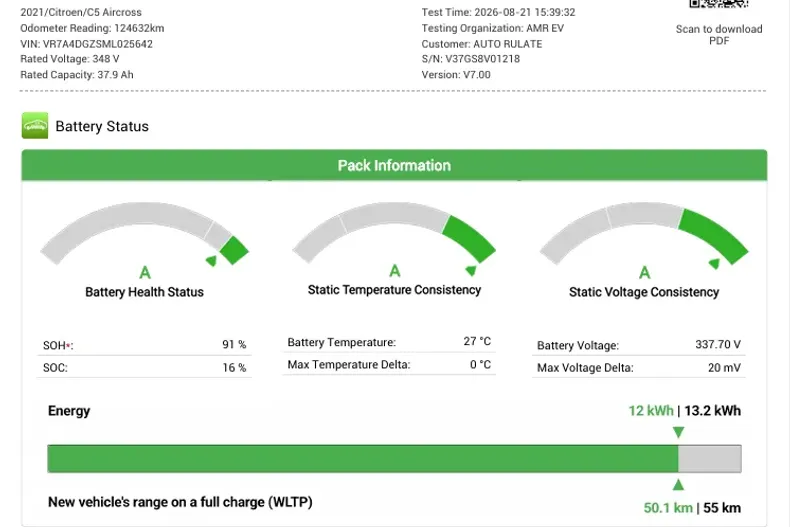Click the Rated Voltage: 348 V line
Screen dimensions: 790x527
tap(70, 59)
